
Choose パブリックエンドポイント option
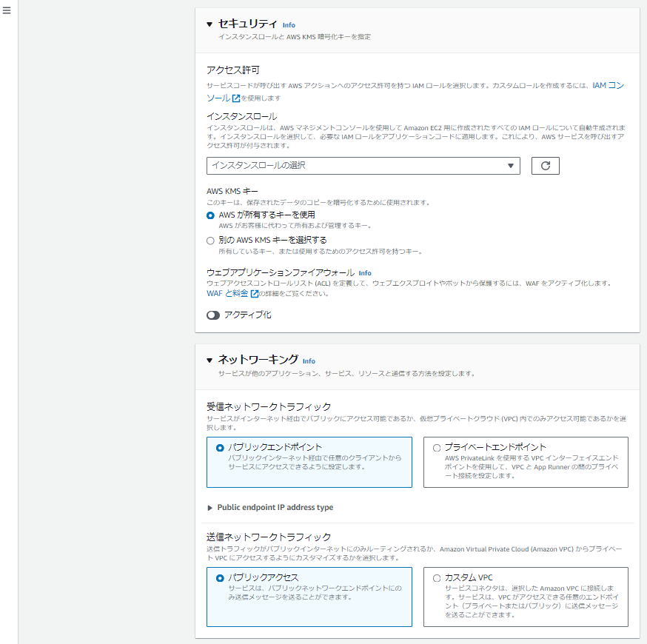(x=309, y=462)
